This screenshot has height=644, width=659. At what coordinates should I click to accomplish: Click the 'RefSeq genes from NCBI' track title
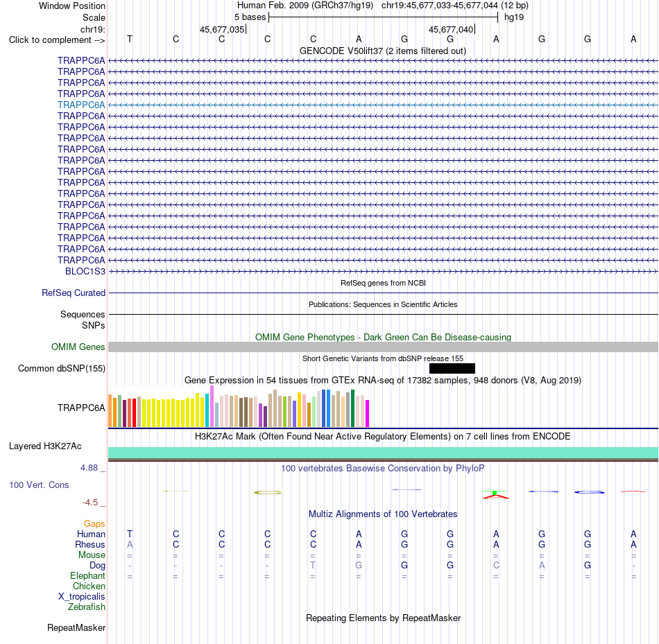tap(383, 283)
